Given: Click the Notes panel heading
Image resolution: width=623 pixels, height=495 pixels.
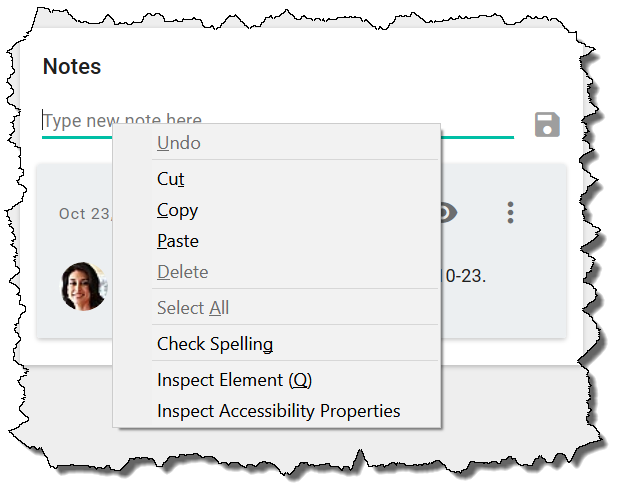Looking at the screenshot, I should click(72, 67).
